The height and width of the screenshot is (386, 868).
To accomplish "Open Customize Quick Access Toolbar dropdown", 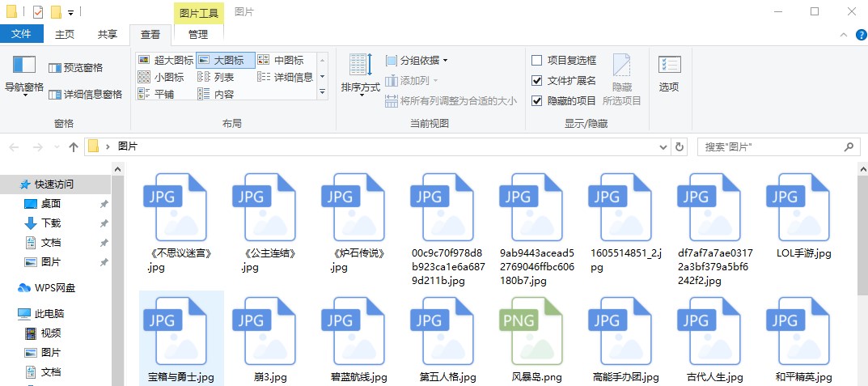I will (x=71, y=12).
